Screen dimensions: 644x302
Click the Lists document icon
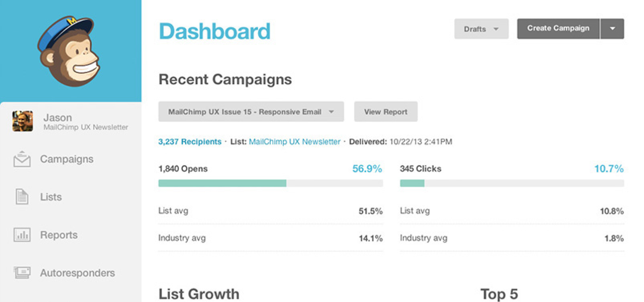click(22, 197)
